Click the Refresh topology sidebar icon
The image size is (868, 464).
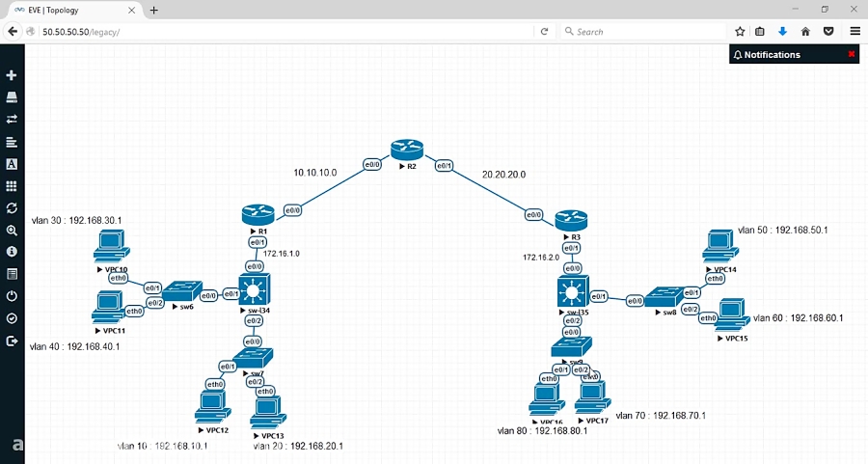(12, 208)
